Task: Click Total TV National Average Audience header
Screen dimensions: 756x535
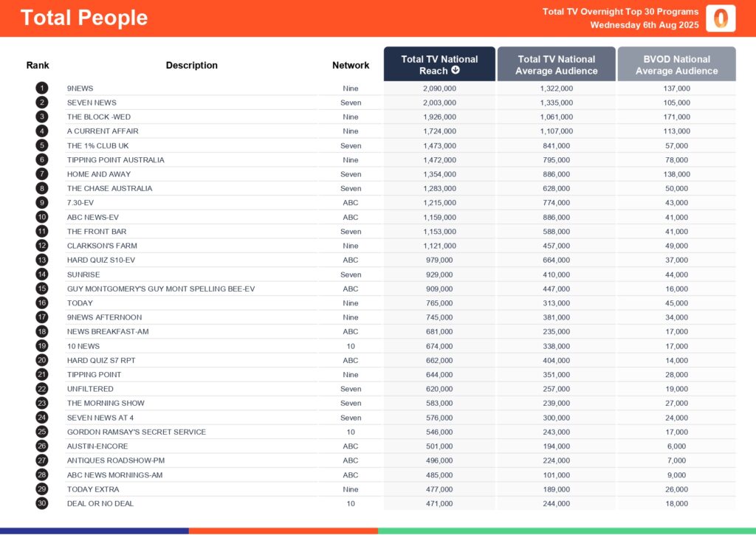Action: (556, 65)
